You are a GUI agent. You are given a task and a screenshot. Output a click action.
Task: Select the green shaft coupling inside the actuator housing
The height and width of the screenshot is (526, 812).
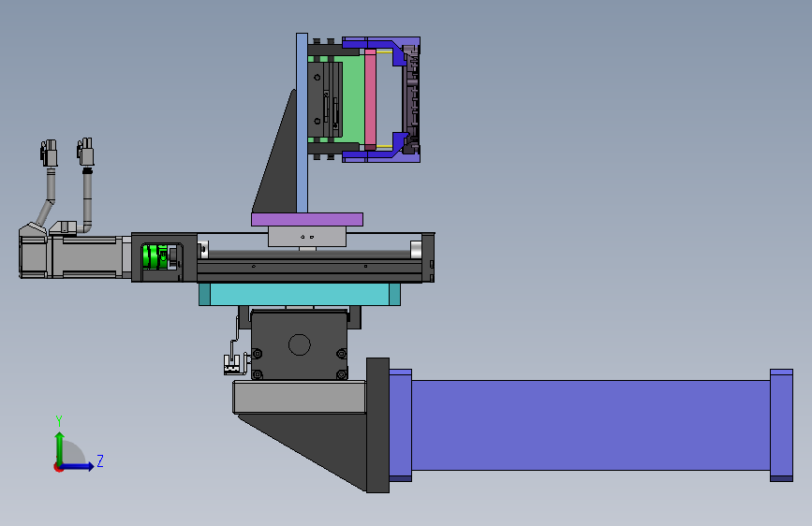[x=155, y=256]
